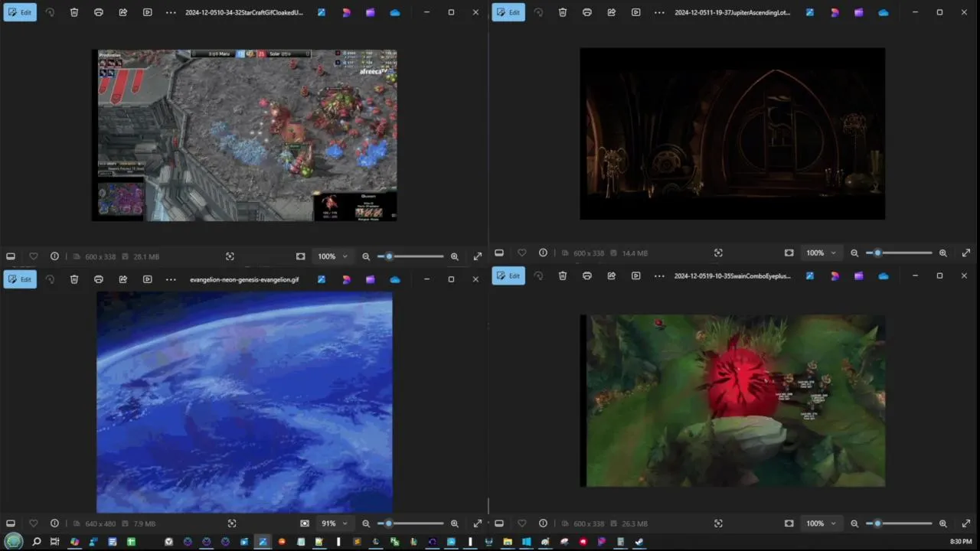
Task: Show file info for the evangelion GIF
Action: point(54,523)
